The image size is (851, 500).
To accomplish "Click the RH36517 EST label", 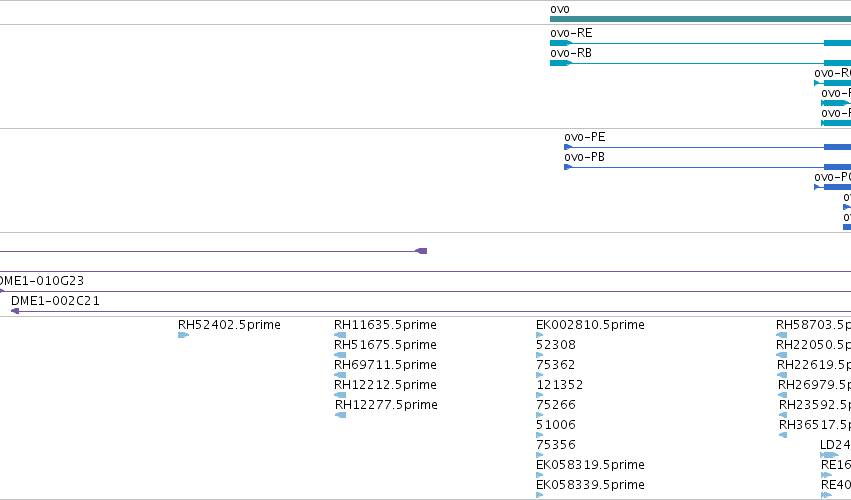I will point(815,425).
